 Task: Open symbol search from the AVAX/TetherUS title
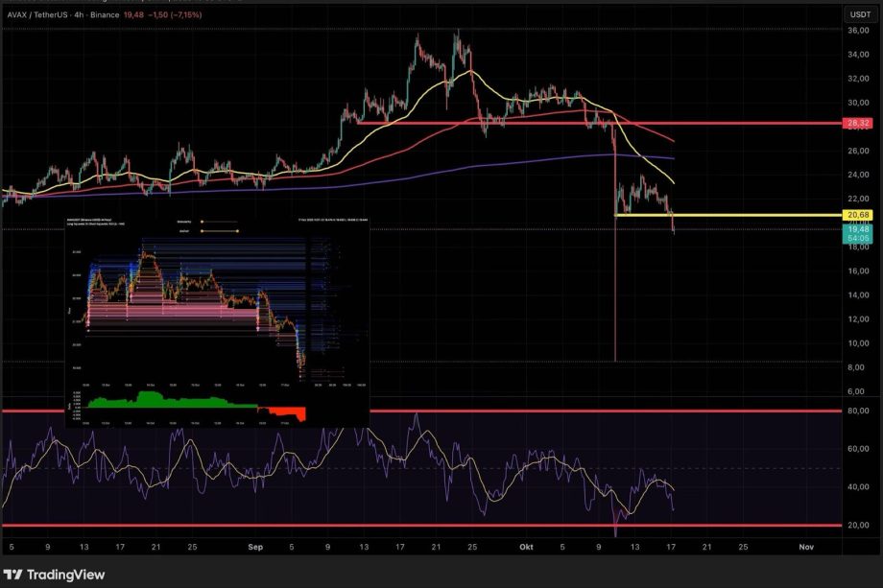point(36,16)
